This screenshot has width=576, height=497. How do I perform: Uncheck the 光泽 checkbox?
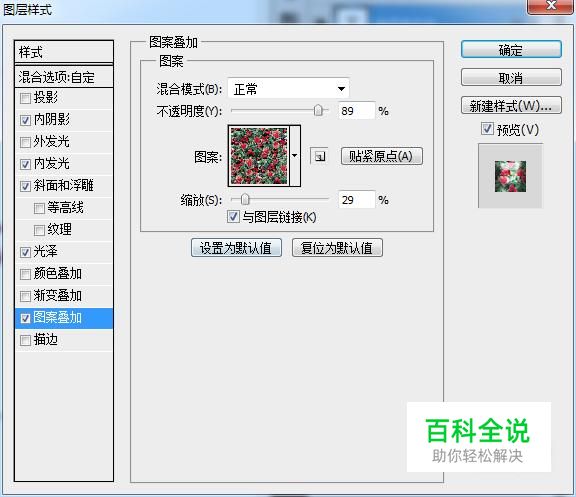click(25, 252)
